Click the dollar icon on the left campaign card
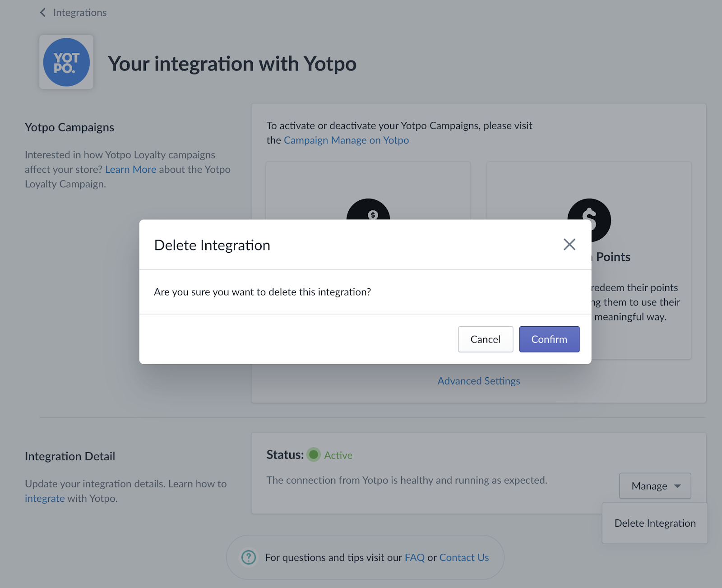 click(368, 209)
